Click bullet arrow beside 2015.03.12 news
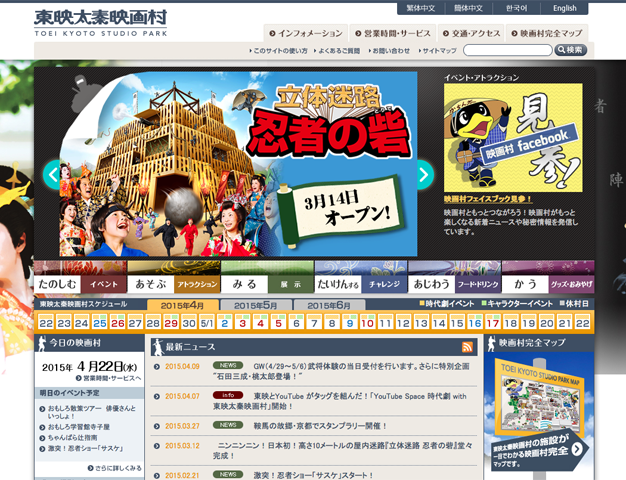Viewport: 626px width, 480px height. [x=156, y=446]
